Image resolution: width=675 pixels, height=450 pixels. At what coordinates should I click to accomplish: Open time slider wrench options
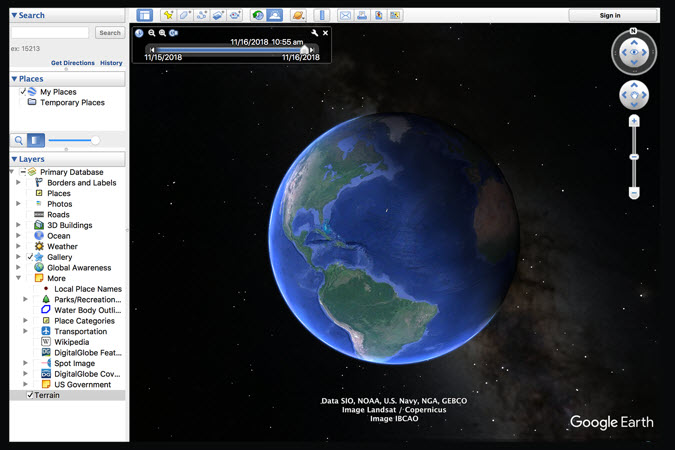[x=314, y=33]
